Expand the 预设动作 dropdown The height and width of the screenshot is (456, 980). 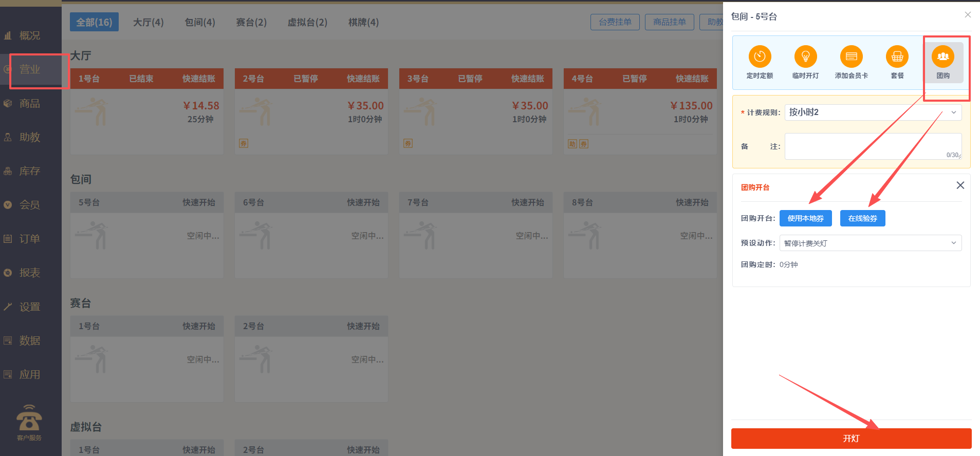point(870,243)
